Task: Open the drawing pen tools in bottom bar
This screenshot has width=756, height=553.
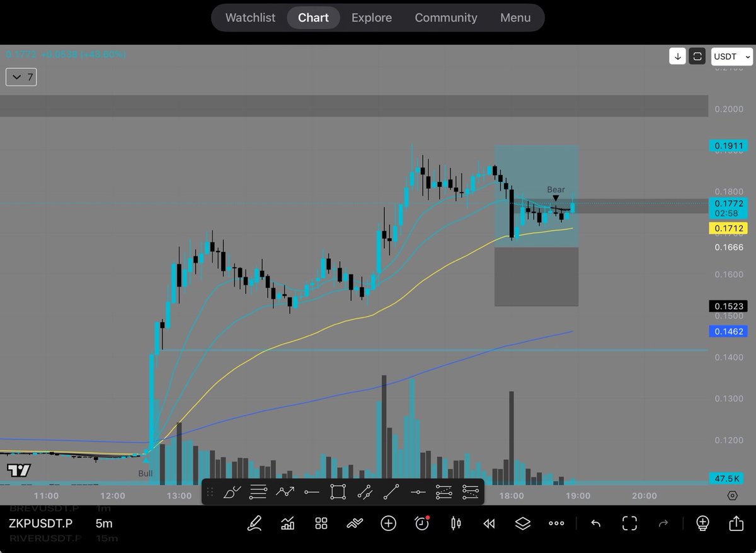Action: pyautogui.click(x=255, y=523)
